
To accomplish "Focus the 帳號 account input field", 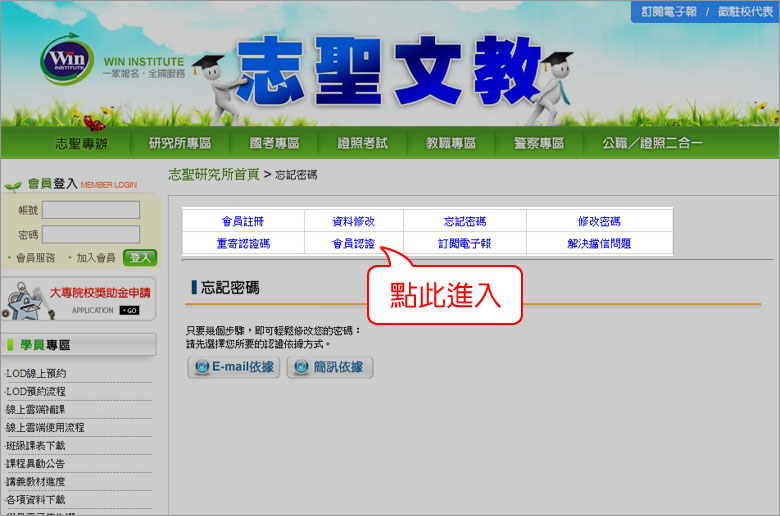I will point(91,210).
